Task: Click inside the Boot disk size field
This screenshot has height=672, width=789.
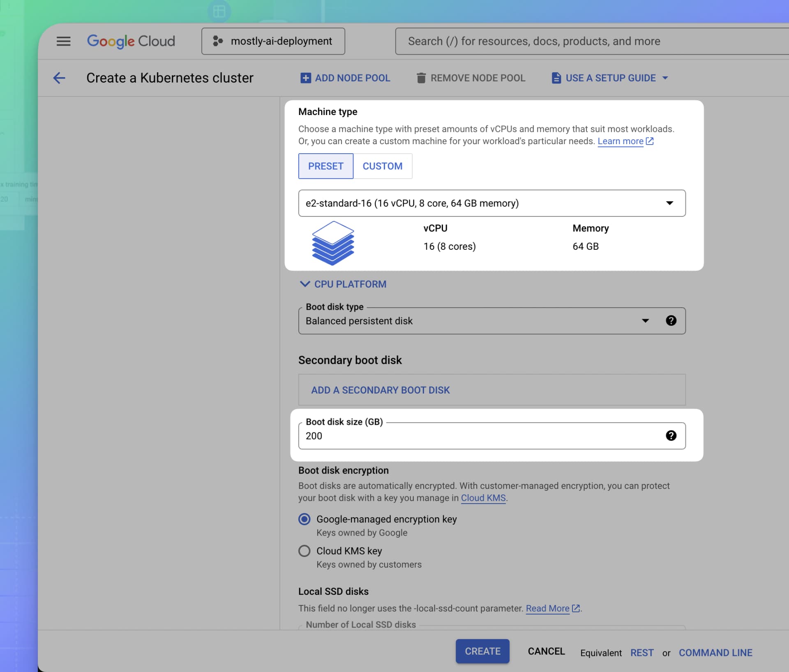Action: (x=452, y=436)
